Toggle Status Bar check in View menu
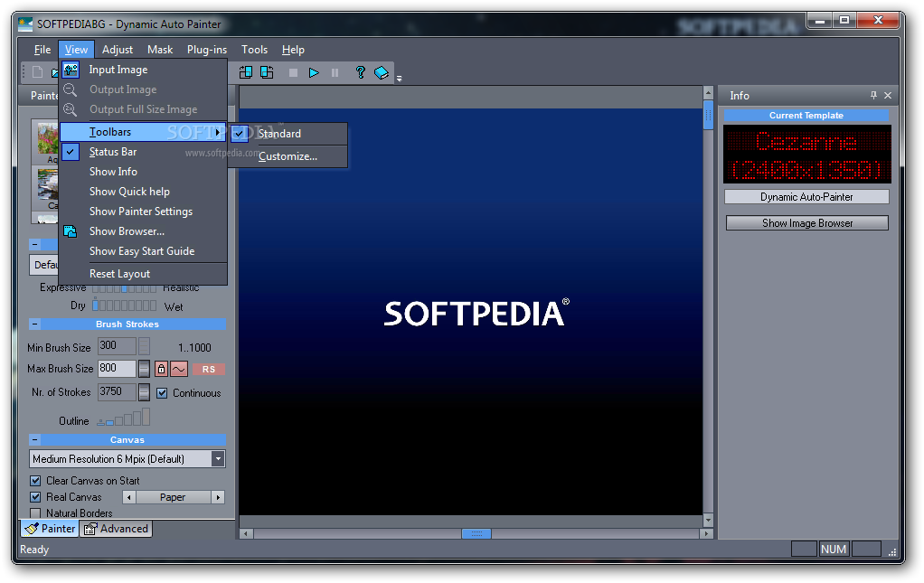This screenshot has height=583, width=924. 71,152
